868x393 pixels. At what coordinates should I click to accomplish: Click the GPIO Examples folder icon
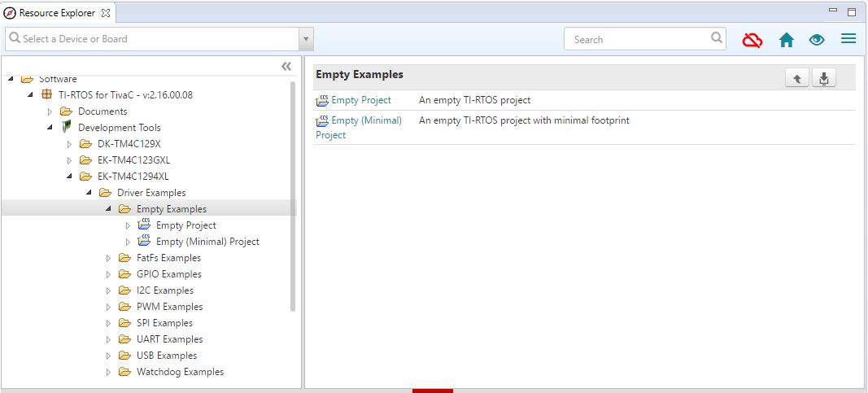tap(124, 274)
